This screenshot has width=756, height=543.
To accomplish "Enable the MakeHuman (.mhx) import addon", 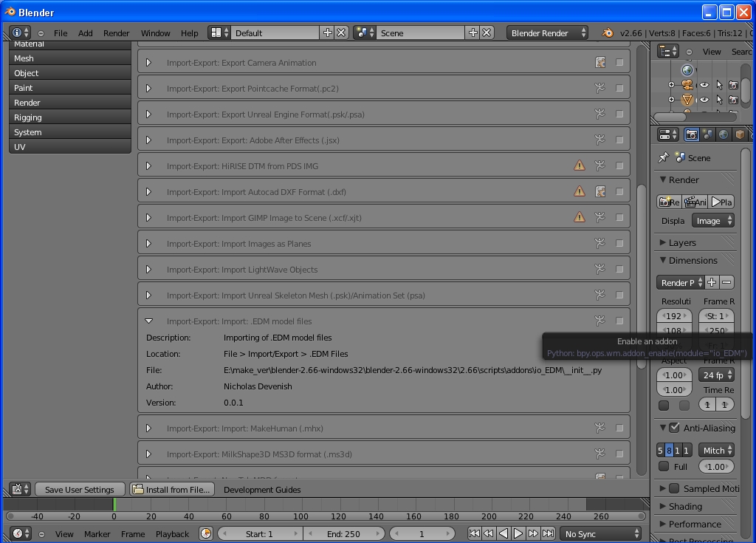I will (x=619, y=428).
